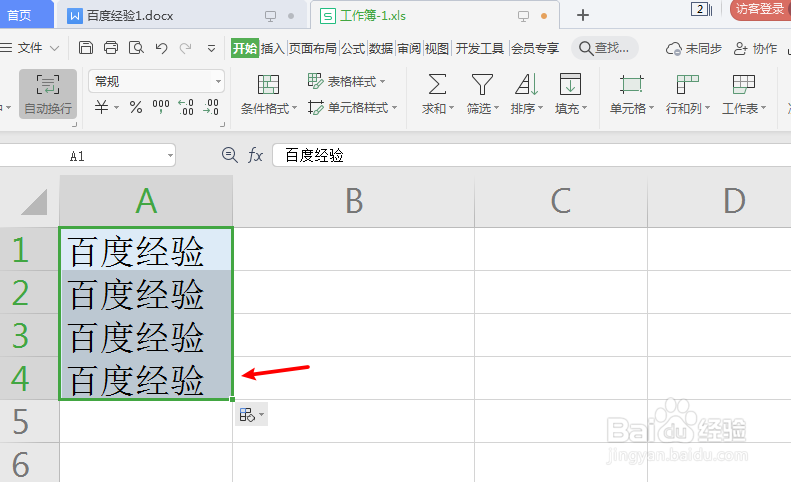Screen dimensions: 791x482
Task: Redo the last action
Action: tap(186, 48)
